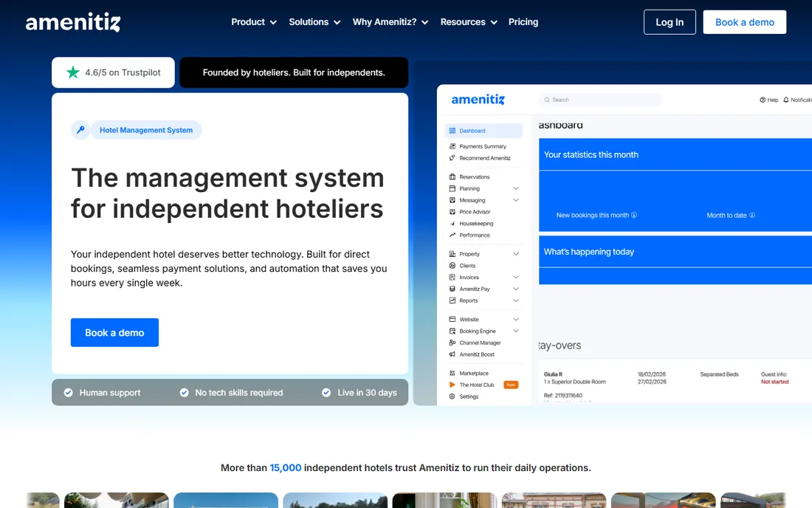Click info icon next to Month to date
The height and width of the screenshot is (508, 812).
click(752, 215)
